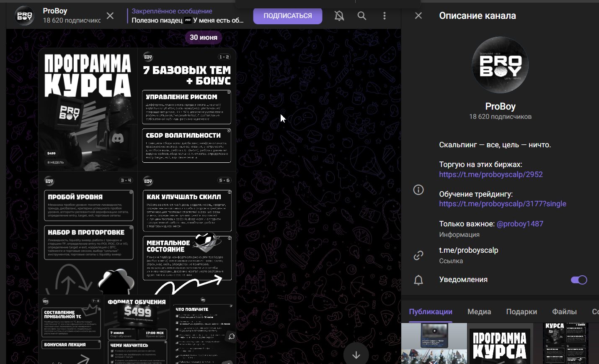Open ProBoy channel avatar in header

tap(24, 16)
